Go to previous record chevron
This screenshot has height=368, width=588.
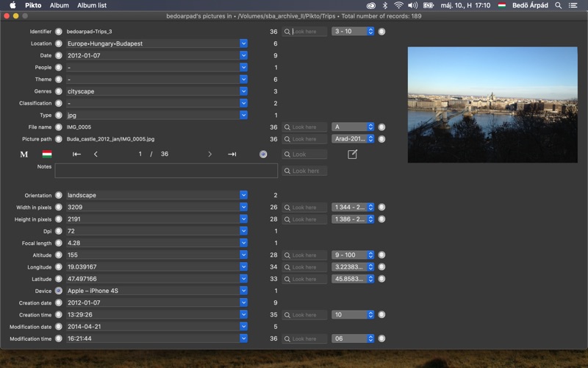(x=96, y=154)
